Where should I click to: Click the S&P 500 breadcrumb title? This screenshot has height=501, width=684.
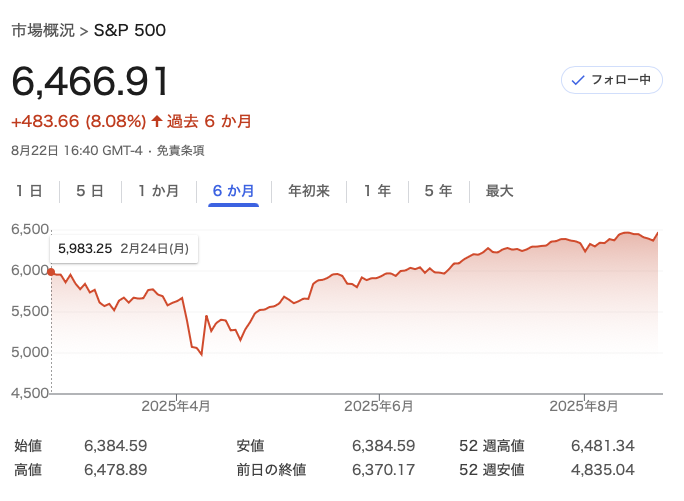click(130, 30)
